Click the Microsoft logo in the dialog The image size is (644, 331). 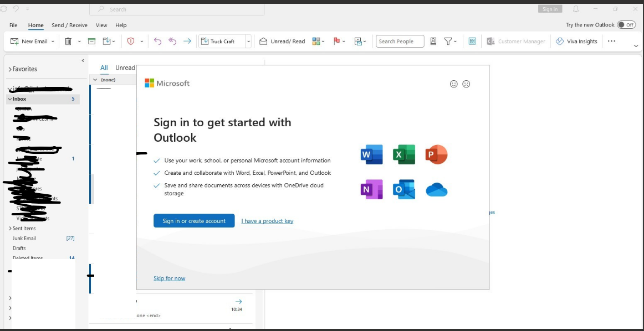(167, 83)
